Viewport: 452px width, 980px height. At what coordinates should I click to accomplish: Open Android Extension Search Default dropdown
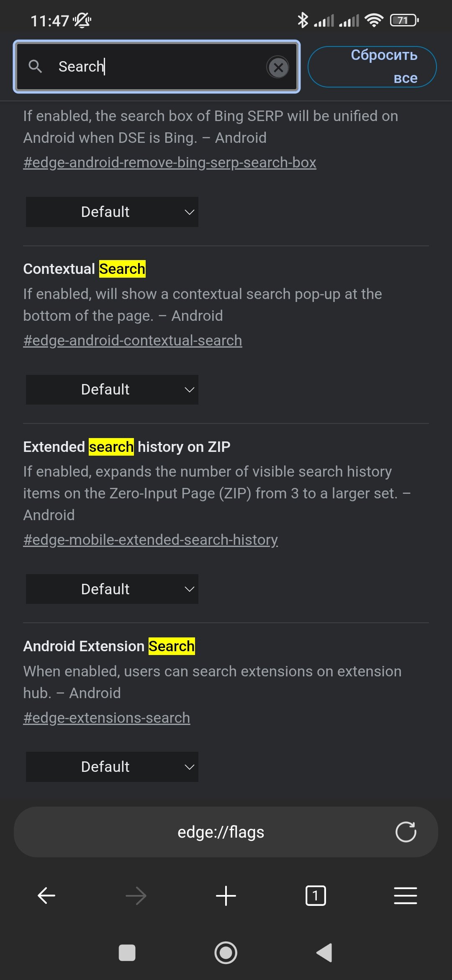112,767
